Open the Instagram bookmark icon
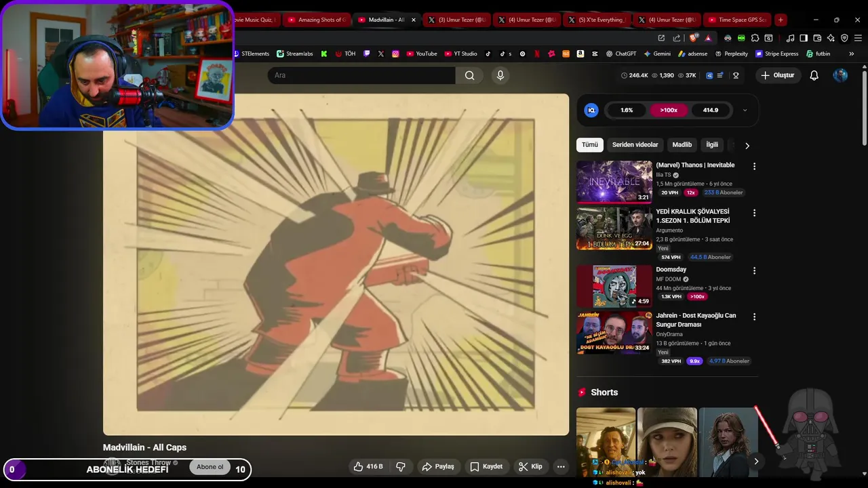The height and width of the screenshot is (488, 868). point(395,54)
